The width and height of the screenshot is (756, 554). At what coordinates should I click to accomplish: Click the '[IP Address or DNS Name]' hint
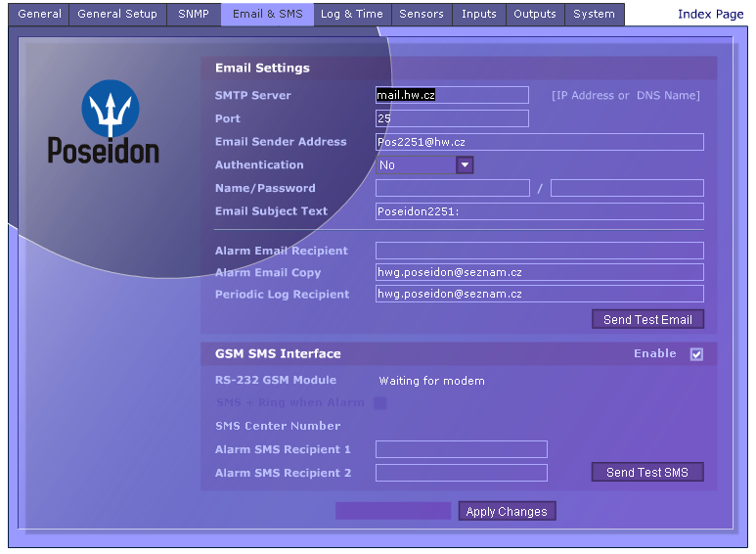tap(625, 96)
